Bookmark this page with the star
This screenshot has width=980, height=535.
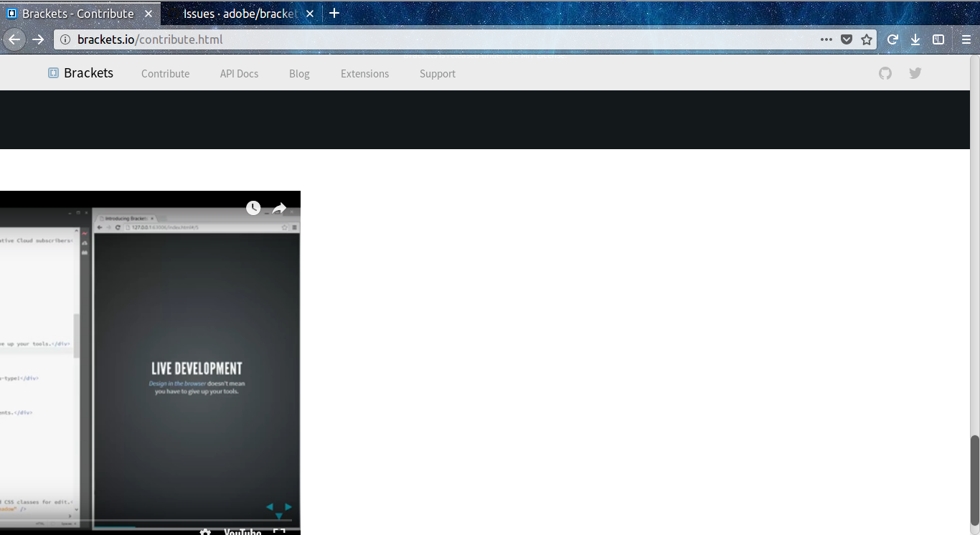(867, 39)
